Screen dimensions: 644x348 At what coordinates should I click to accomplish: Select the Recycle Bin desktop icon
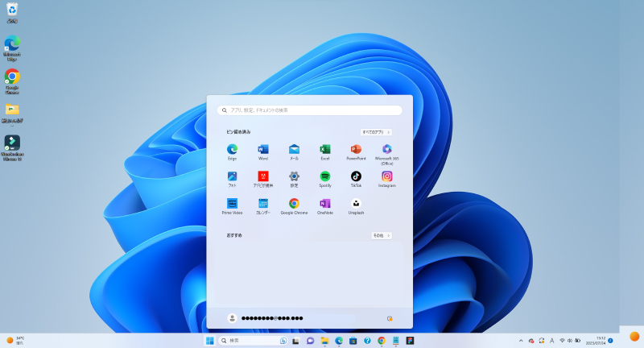point(12,13)
